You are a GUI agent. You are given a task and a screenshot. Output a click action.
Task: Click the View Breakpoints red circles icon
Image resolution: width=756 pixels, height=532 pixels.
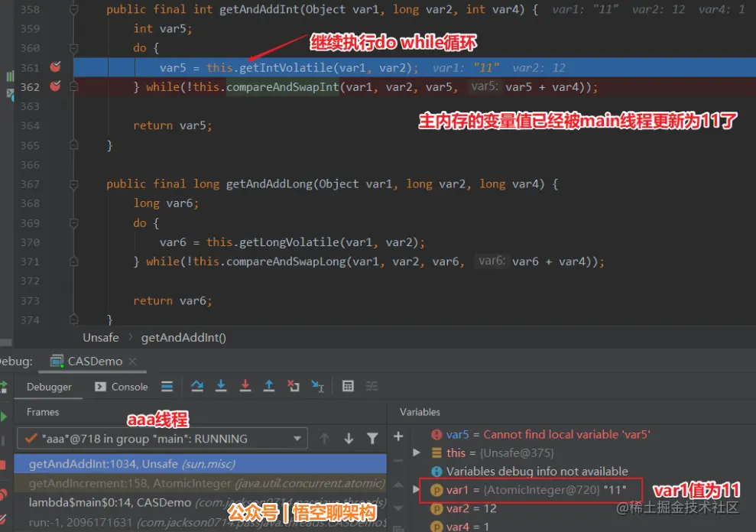point(3,495)
